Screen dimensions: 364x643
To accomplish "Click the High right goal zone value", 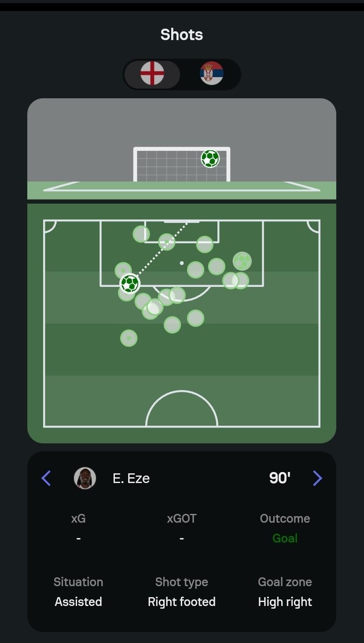I will point(285,602).
